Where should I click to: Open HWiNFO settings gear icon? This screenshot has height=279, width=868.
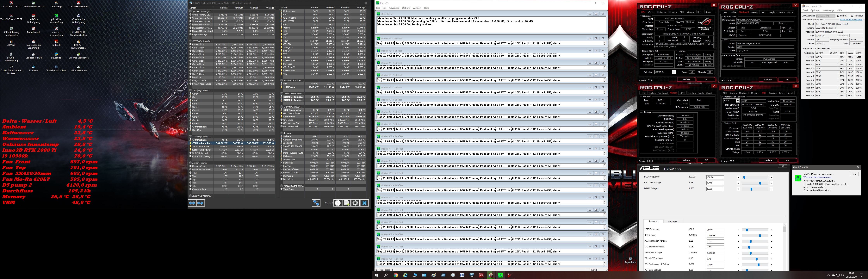tap(355, 203)
